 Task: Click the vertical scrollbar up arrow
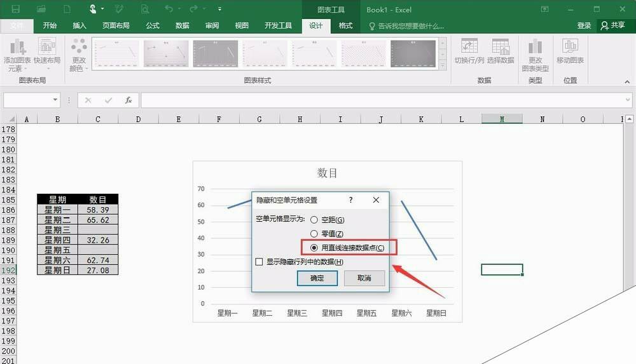click(x=629, y=119)
